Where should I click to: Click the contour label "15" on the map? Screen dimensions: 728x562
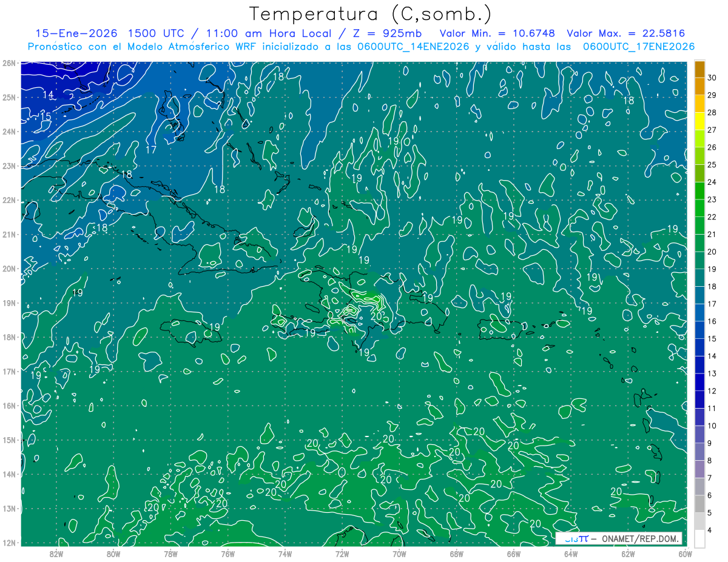pos(45,116)
